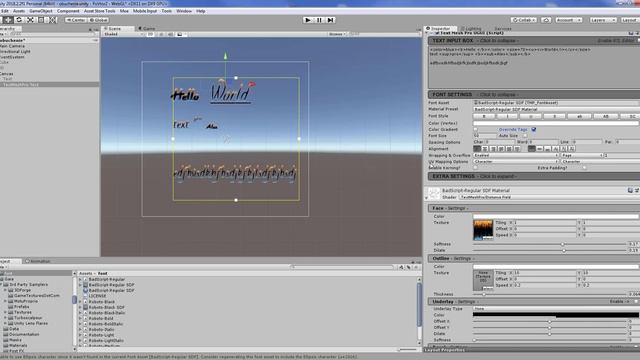Image resolution: width=640 pixels, height=360 pixels.
Task: Set uppercase 'AB' font style
Action: [605, 116]
